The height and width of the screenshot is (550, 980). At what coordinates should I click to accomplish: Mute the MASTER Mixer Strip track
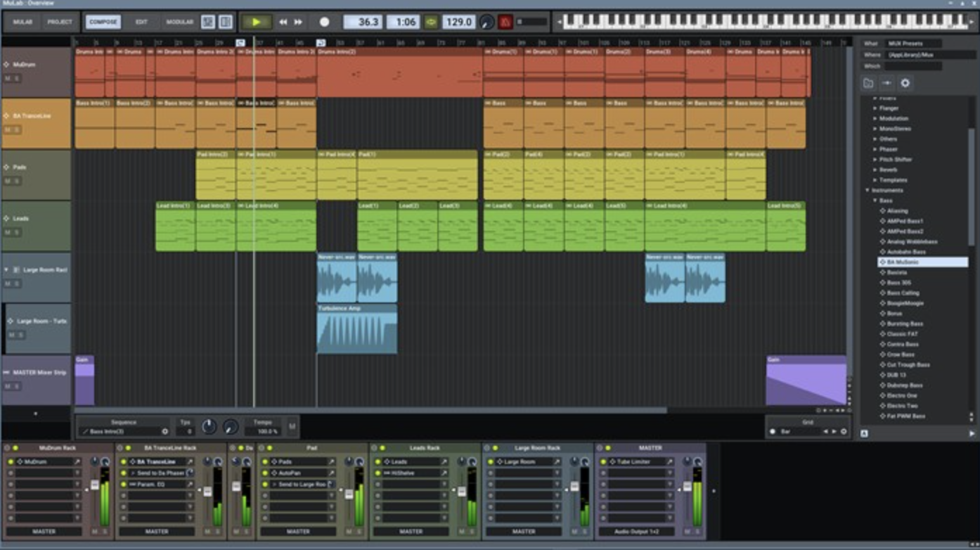pos(9,387)
